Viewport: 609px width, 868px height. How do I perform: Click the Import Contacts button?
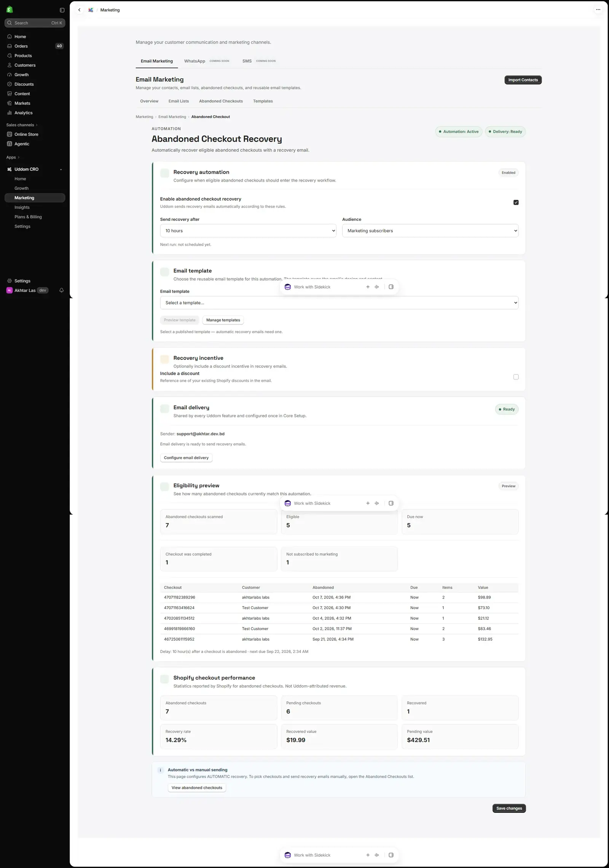click(523, 80)
